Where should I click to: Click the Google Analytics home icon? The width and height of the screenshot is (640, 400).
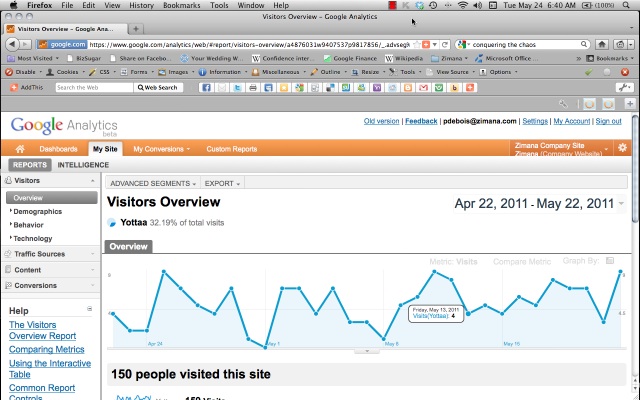coord(20,149)
